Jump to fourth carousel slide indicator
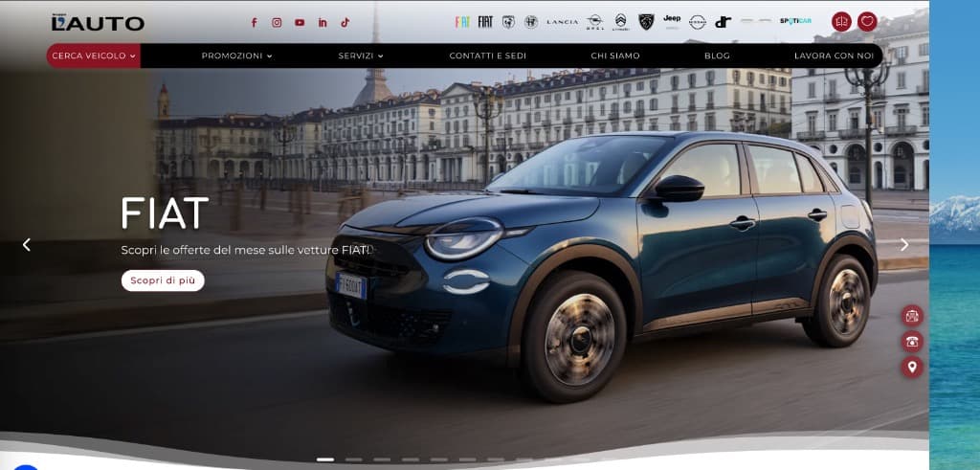This screenshot has height=470, width=980. coord(410,460)
